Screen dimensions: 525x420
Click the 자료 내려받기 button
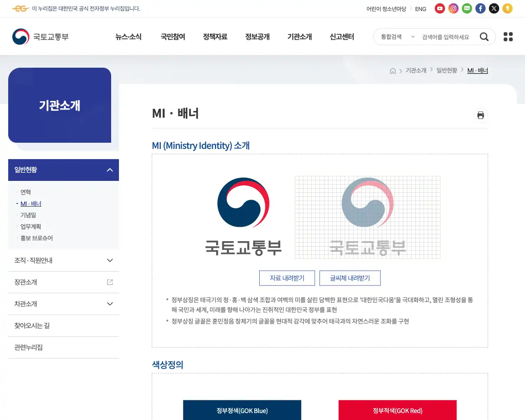[x=287, y=278]
